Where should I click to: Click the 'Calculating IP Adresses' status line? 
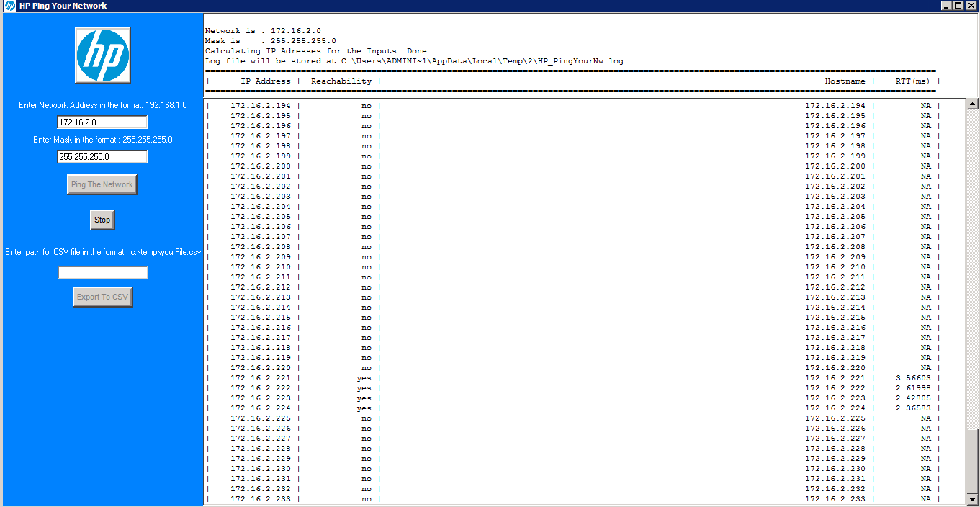(315, 51)
